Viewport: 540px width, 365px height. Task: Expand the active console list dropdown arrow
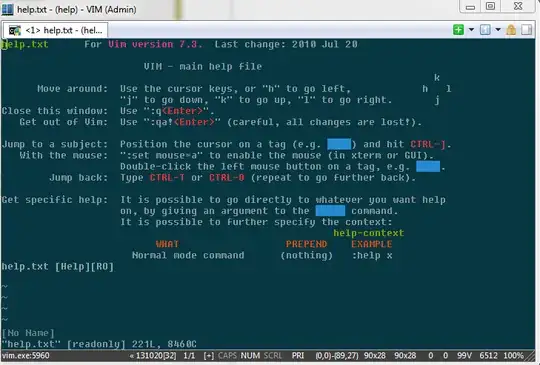tap(498, 30)
